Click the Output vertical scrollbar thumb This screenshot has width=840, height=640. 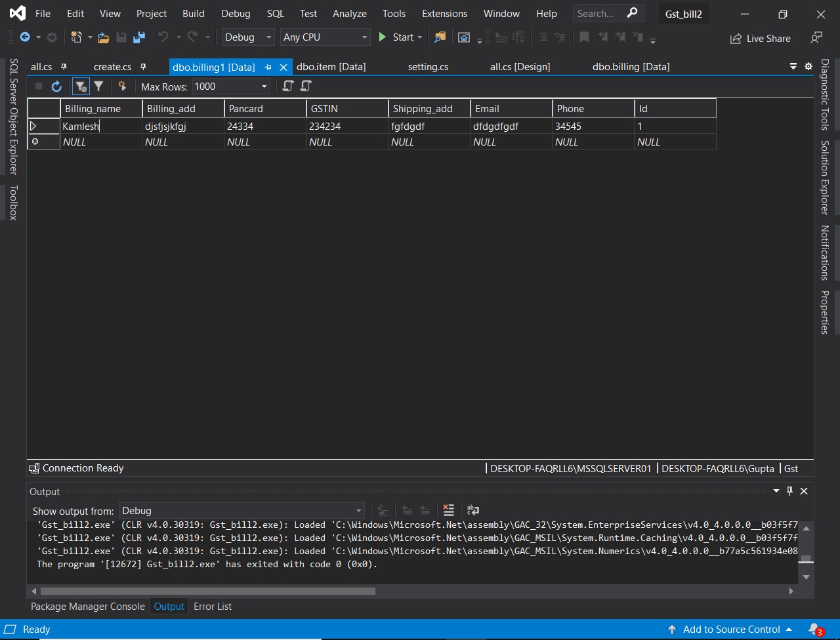coord(806,559)
